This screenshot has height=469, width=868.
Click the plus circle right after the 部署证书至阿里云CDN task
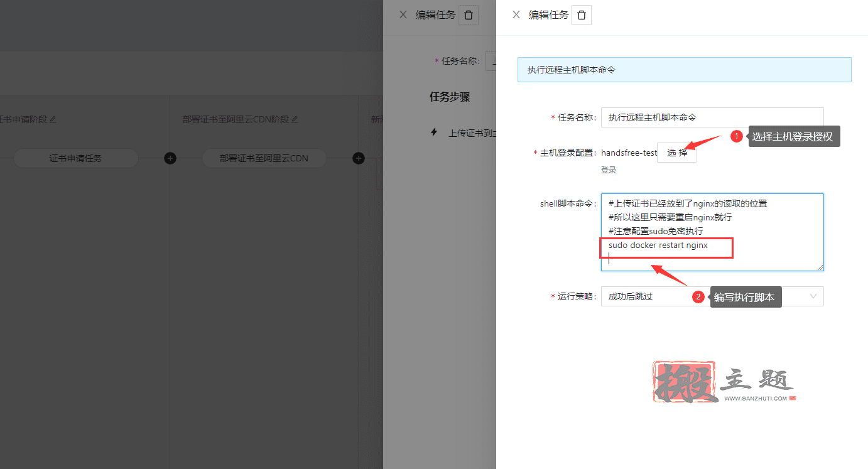(358, 158)
